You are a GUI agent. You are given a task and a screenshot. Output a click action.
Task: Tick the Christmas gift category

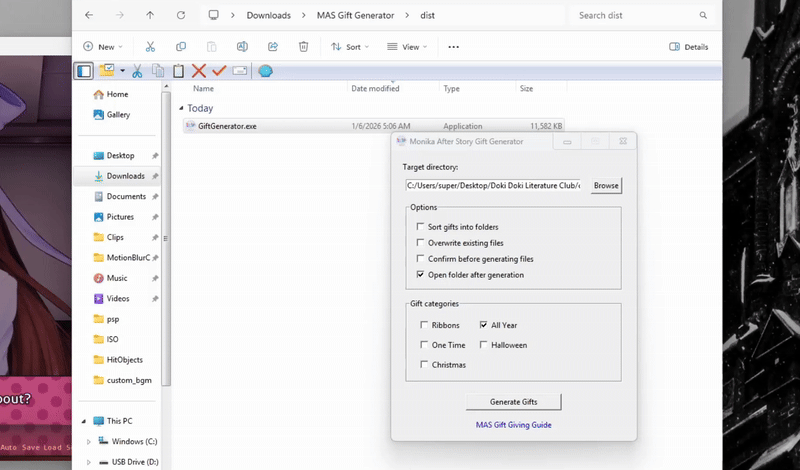coord(424,364)
